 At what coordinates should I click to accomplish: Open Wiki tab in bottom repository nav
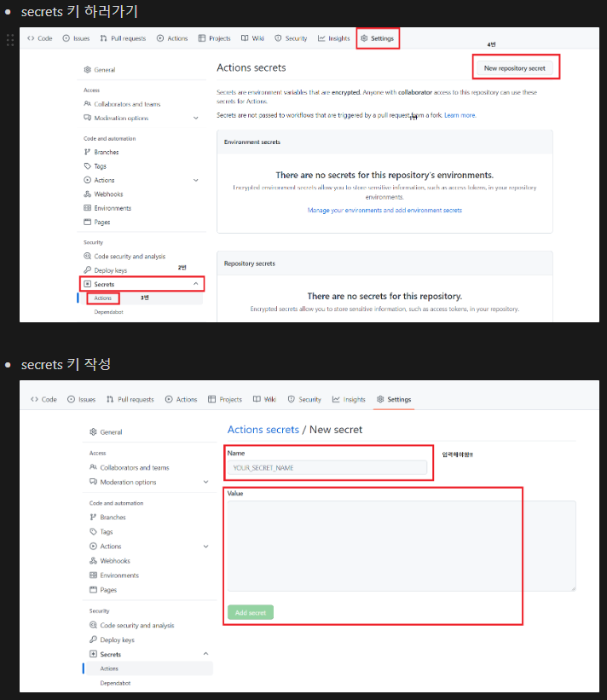coord(264,400)
